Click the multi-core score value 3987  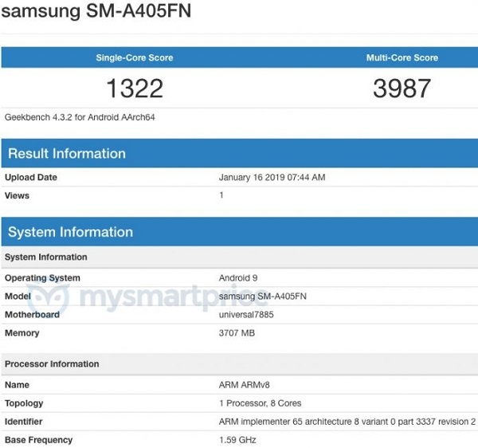click(x=402, y=88)
